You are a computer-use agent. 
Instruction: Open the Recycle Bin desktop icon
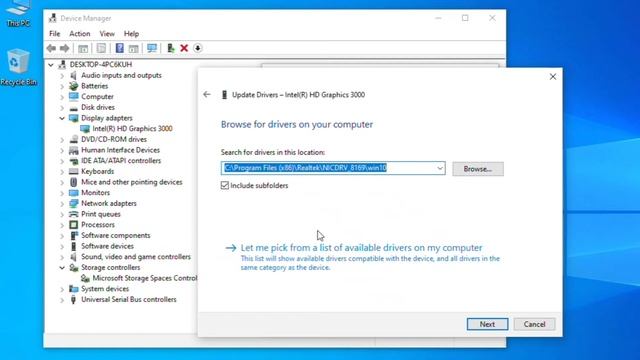(18, 67)
